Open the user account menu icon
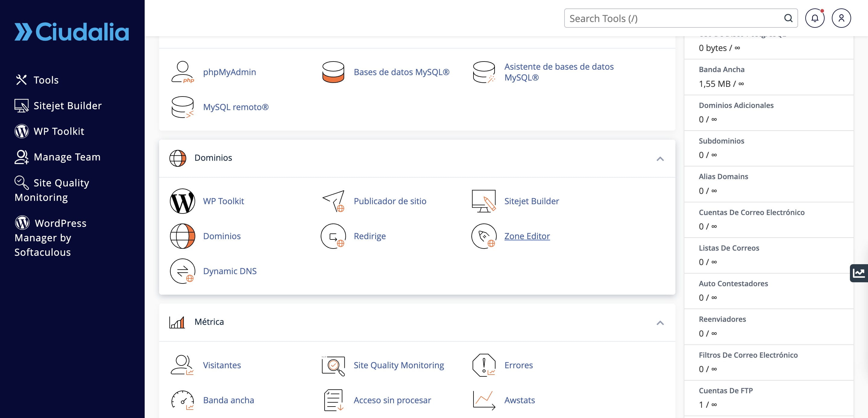868x418 pixels. tap(841, 18)
